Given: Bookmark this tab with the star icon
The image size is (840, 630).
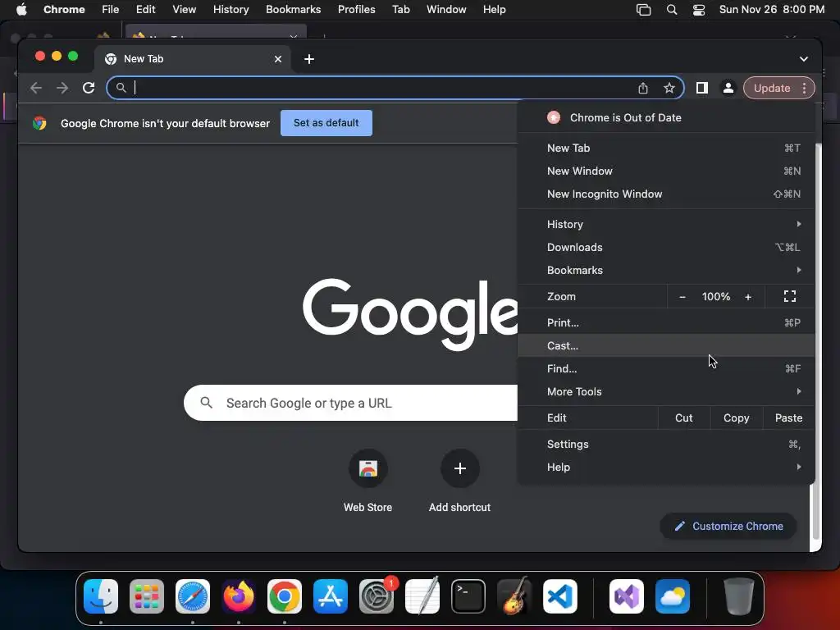Looking at the screenshot, I should pos(669,88).
